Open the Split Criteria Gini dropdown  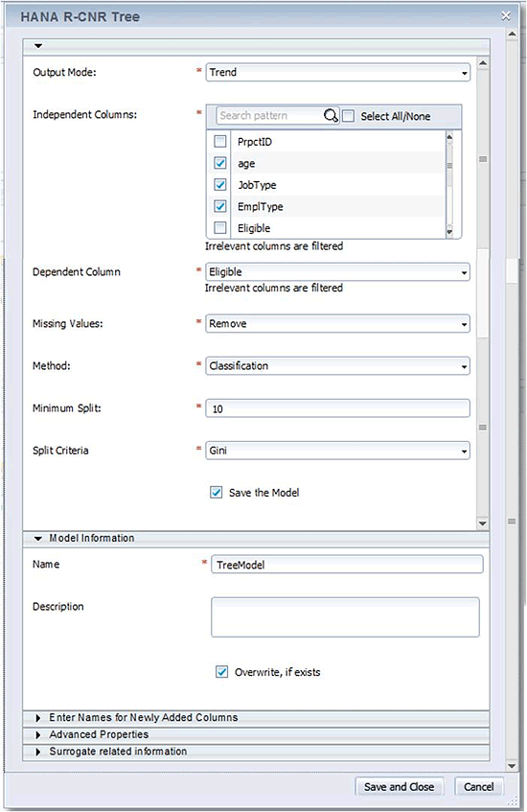tap(338, 451)
